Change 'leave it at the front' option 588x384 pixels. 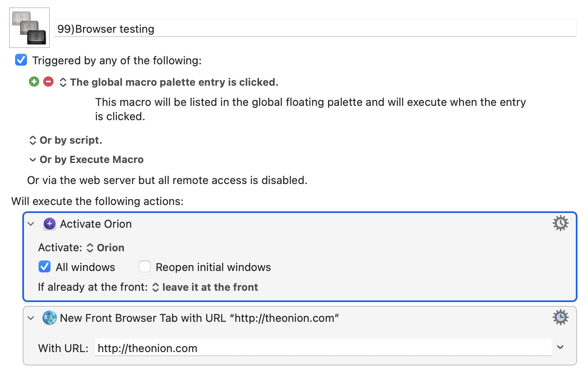pos(205,287)
